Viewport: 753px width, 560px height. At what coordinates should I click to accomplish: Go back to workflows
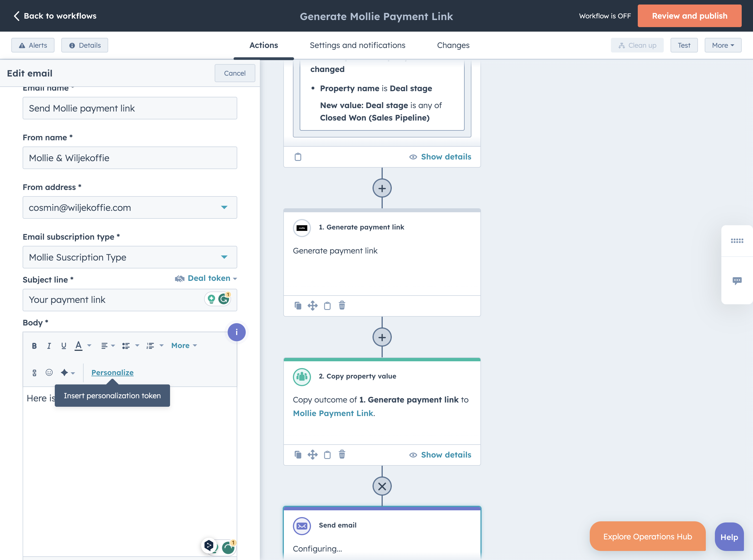(55, 16)
